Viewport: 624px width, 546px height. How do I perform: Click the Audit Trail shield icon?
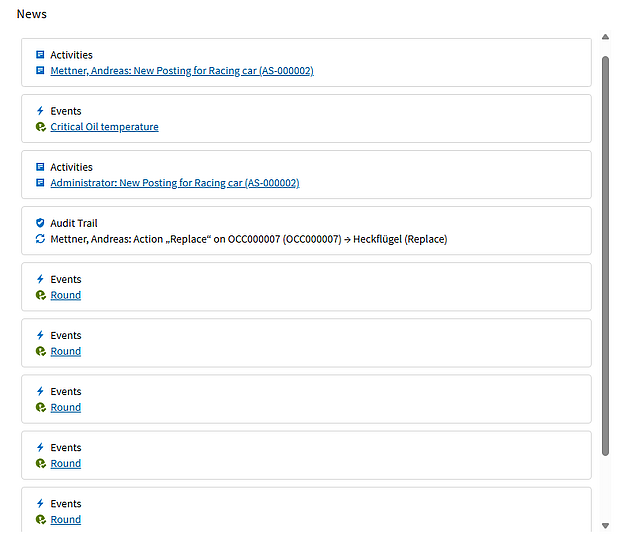pos(40,223)
